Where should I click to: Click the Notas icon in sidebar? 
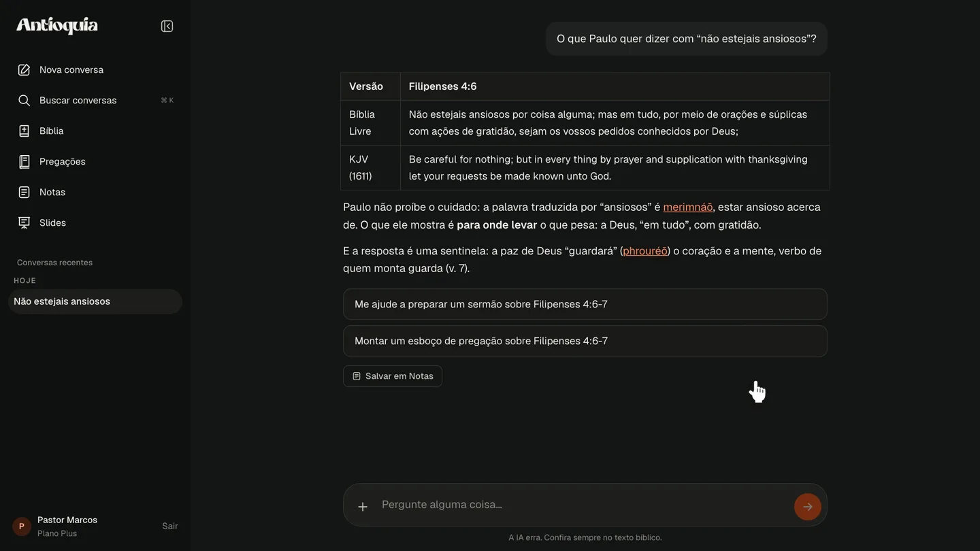[x=24, y=193]
